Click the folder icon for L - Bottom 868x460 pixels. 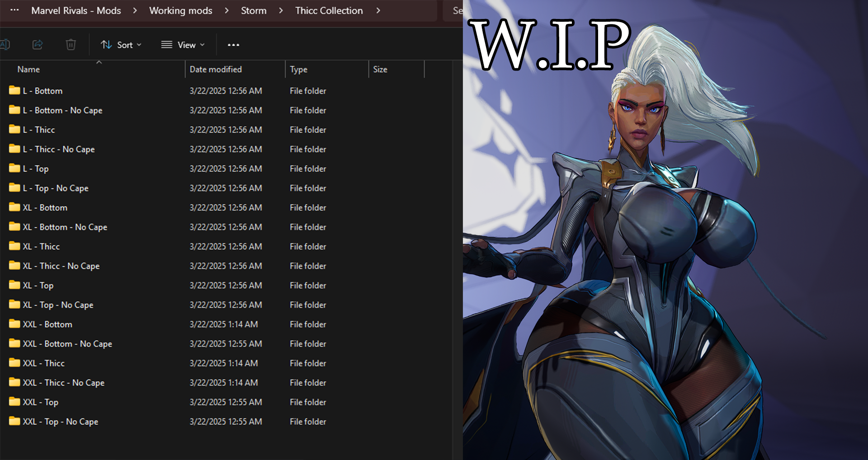pos(14,90)
